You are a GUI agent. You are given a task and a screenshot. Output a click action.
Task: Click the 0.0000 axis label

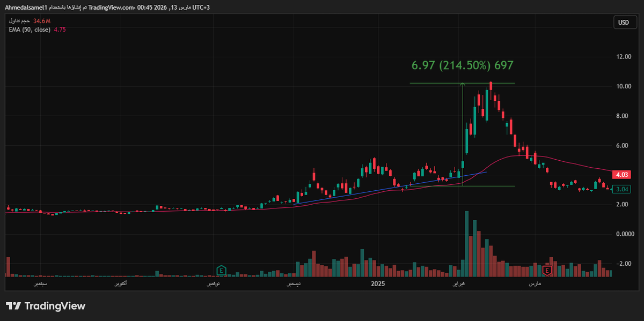click(625, 234)
